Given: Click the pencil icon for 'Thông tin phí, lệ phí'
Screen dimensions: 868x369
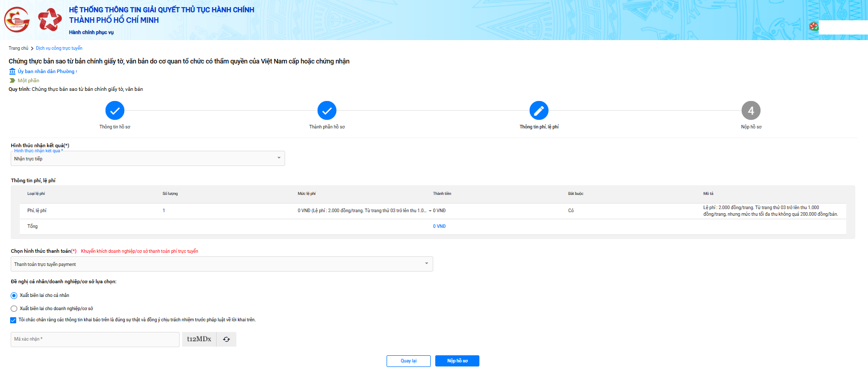Looking at the screenshot, I should tap(539, 110).
